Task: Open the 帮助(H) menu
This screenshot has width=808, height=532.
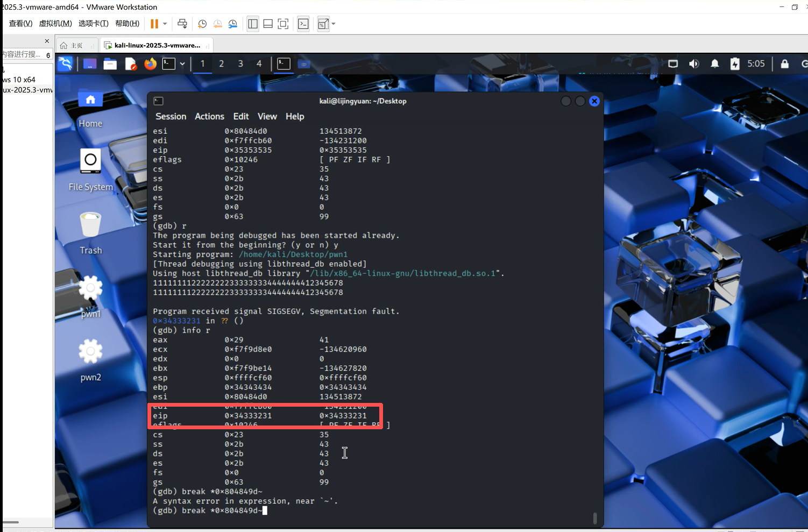Action: 127,24
